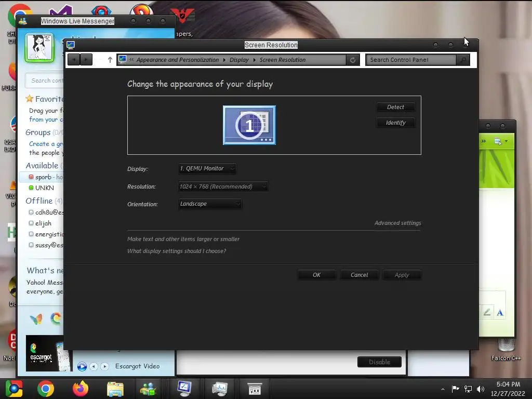Image resolution: width=532 pixels, height=399 pixels.
Task: Click the chevron overflow icon in green window
Action: click(x=484, y=141)
